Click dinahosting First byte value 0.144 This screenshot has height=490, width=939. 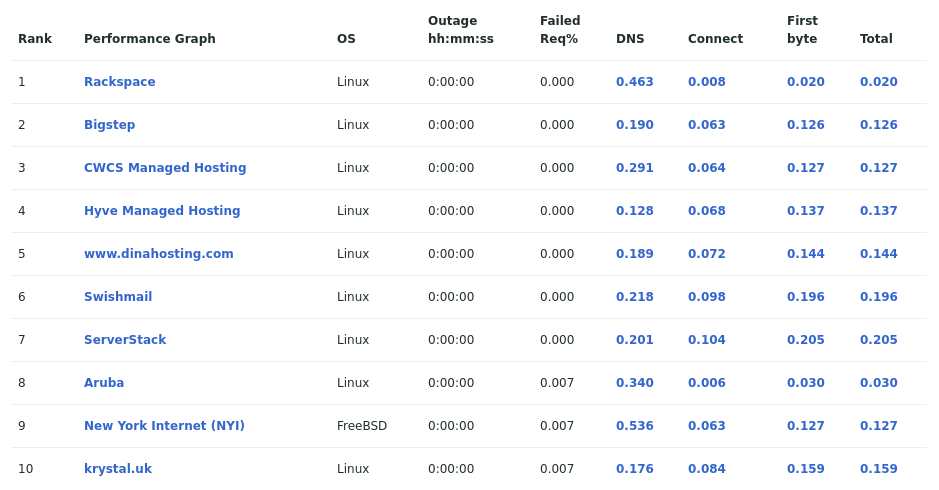805,254
